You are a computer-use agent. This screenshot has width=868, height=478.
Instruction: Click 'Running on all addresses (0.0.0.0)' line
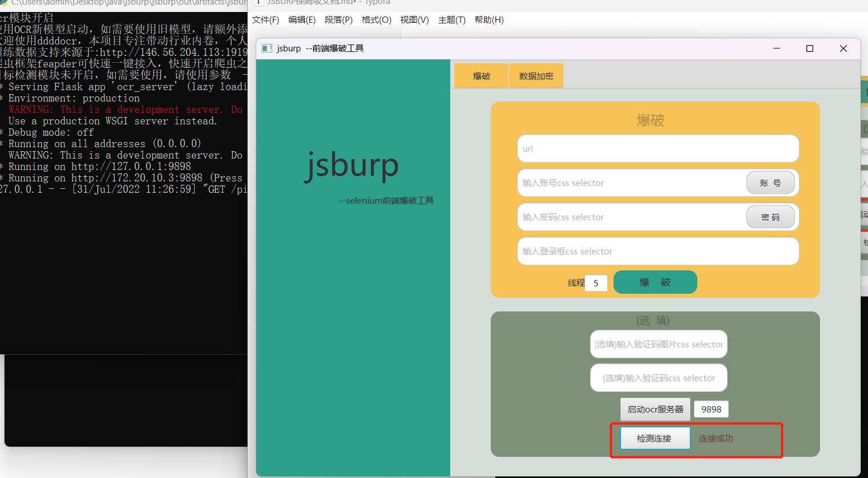tap(104, 144)
